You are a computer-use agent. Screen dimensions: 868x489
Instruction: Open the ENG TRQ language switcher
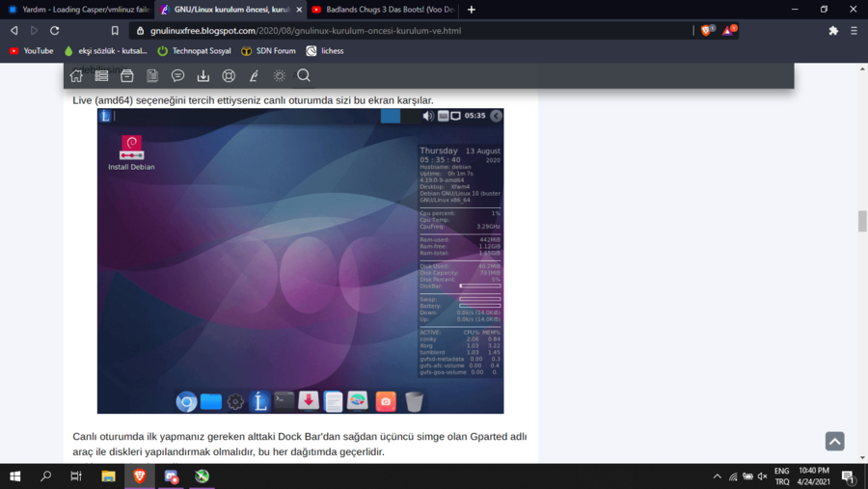tap(781, 476)
